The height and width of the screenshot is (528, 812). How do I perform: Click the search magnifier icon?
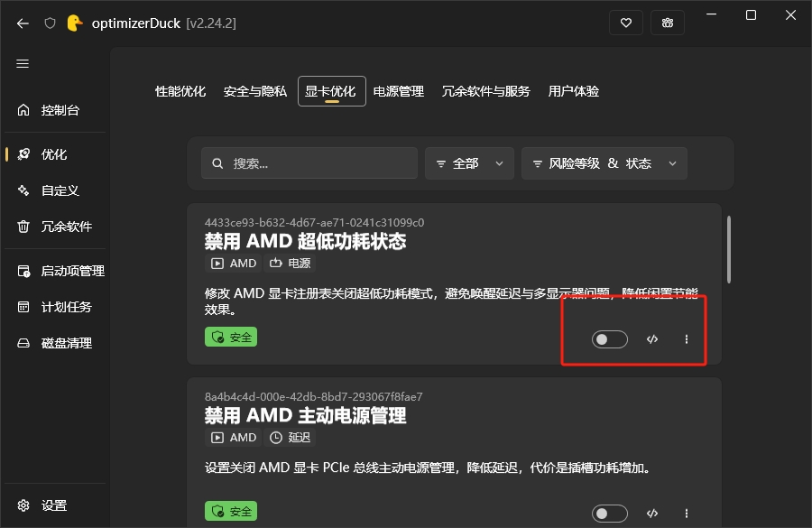pyautogui.click(x=217, y=163)
